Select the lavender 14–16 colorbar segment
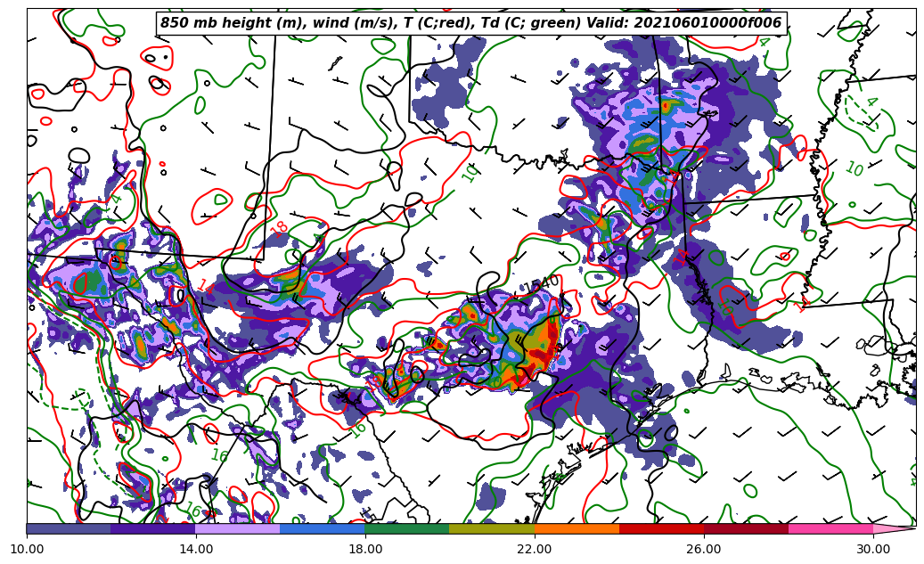 pos(238,528)
